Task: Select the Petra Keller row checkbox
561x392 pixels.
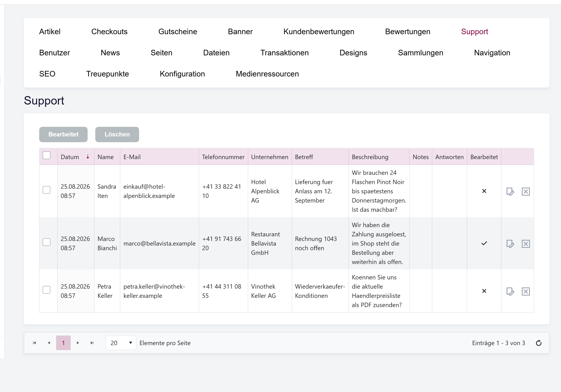Action: (46, 290)
